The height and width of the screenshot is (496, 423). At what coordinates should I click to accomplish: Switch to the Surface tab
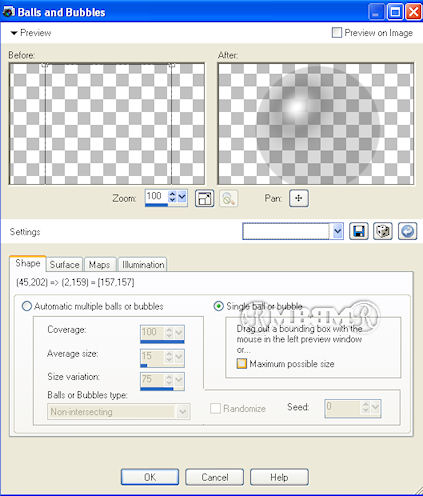[x=64, y=265]
